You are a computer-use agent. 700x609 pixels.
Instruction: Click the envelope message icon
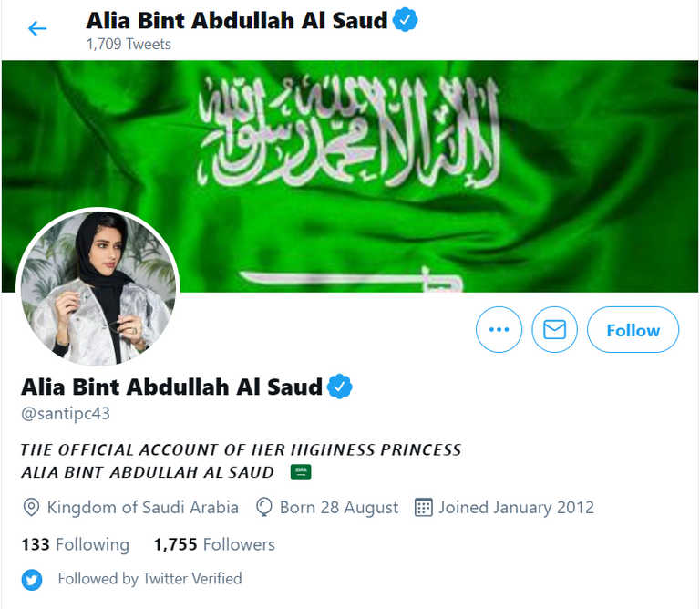click(554, 329)
